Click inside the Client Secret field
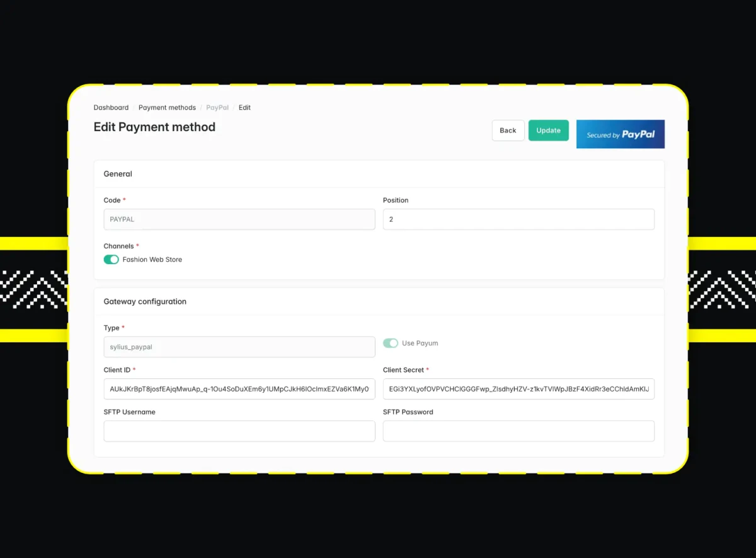 pyautogui.click(x=518, y=388)
